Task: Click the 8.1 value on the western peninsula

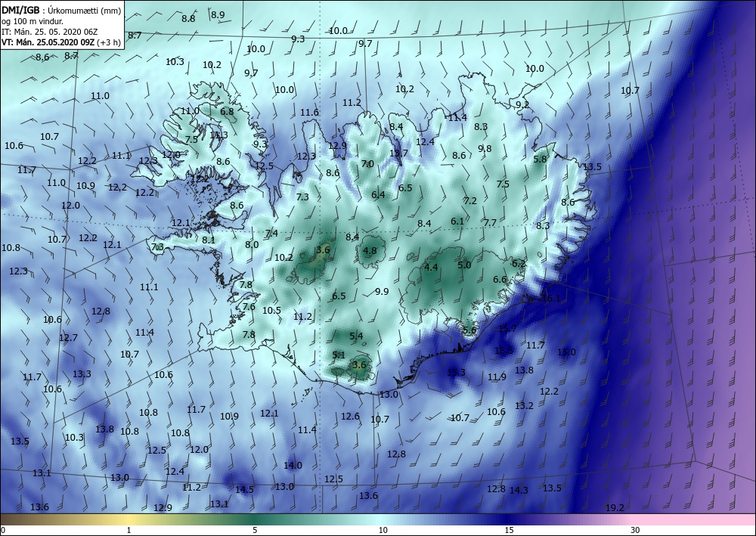Action: [209, 240]
